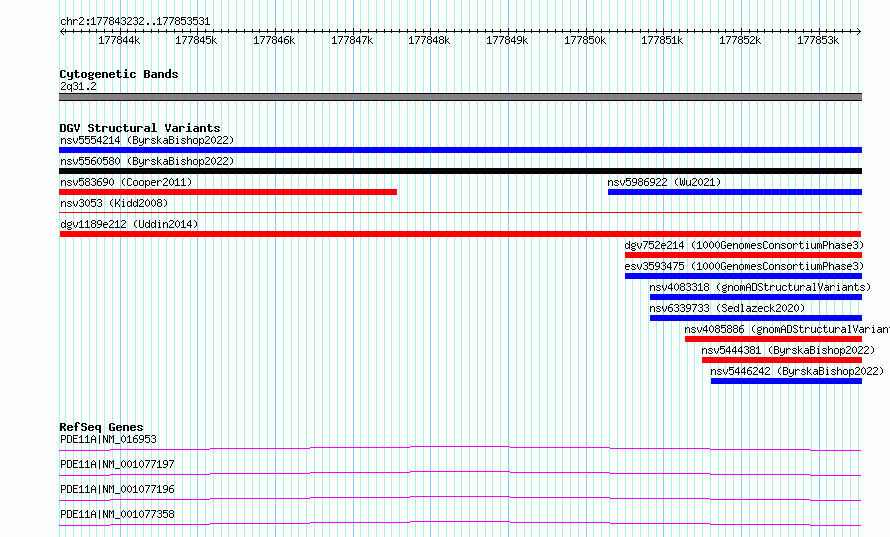Screen dimensions: 890x537
Task: Click the magenta PDE11A NM_016953 gene line
Action: 460,448
